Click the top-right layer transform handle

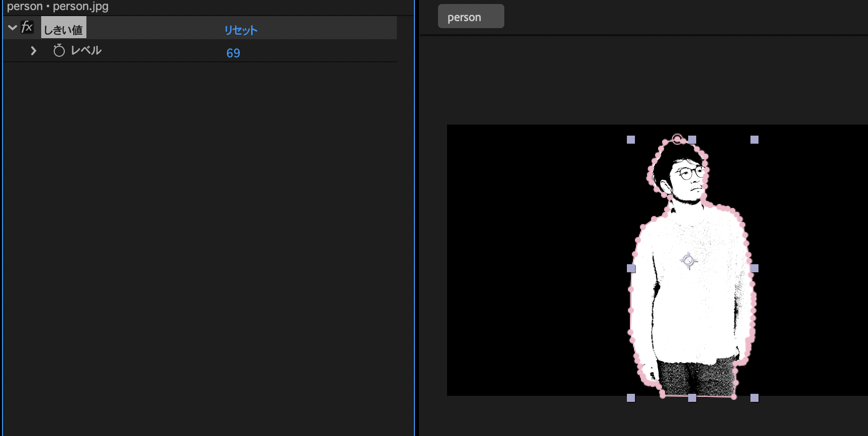[x=754, y=140]
